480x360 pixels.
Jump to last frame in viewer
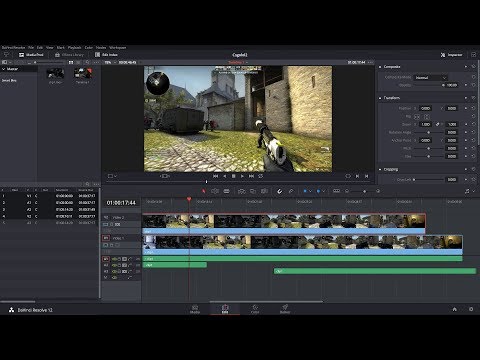click(x=251, y=176)
